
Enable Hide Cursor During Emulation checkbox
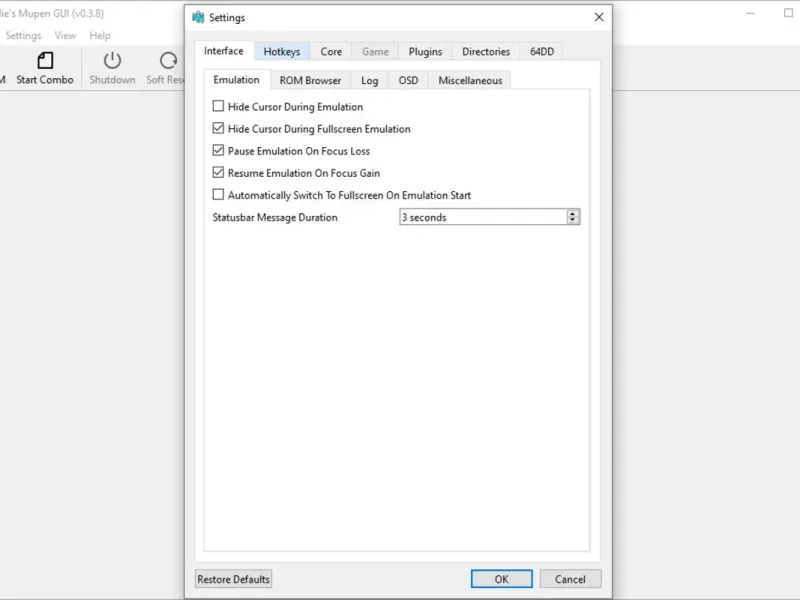(x=218, y=106)
